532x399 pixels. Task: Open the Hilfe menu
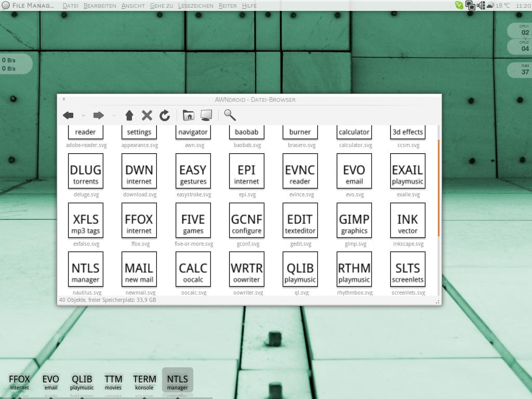point(249,6)
